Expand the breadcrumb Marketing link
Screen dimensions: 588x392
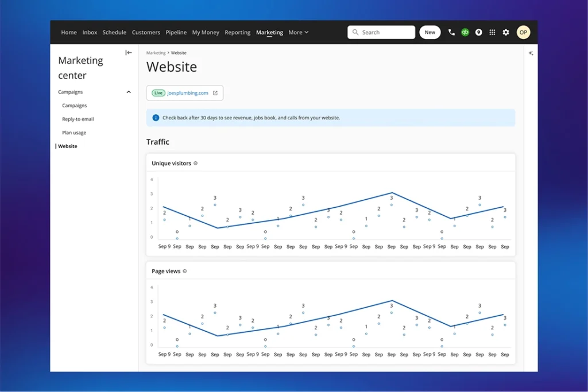[156, 52]
